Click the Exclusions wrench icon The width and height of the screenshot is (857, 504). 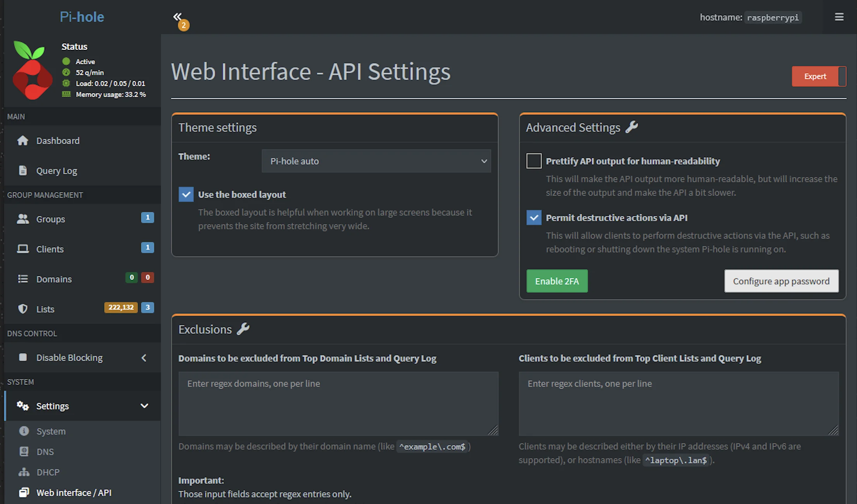point(244,329)
